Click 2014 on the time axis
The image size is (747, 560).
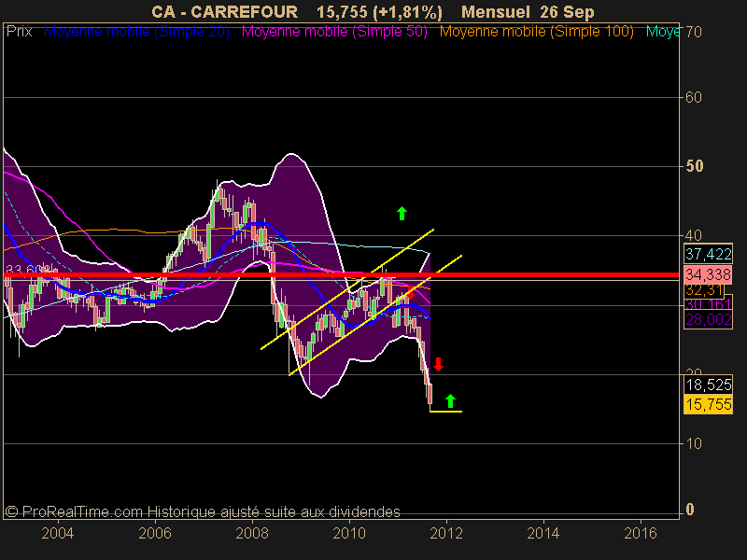point(543,533)
